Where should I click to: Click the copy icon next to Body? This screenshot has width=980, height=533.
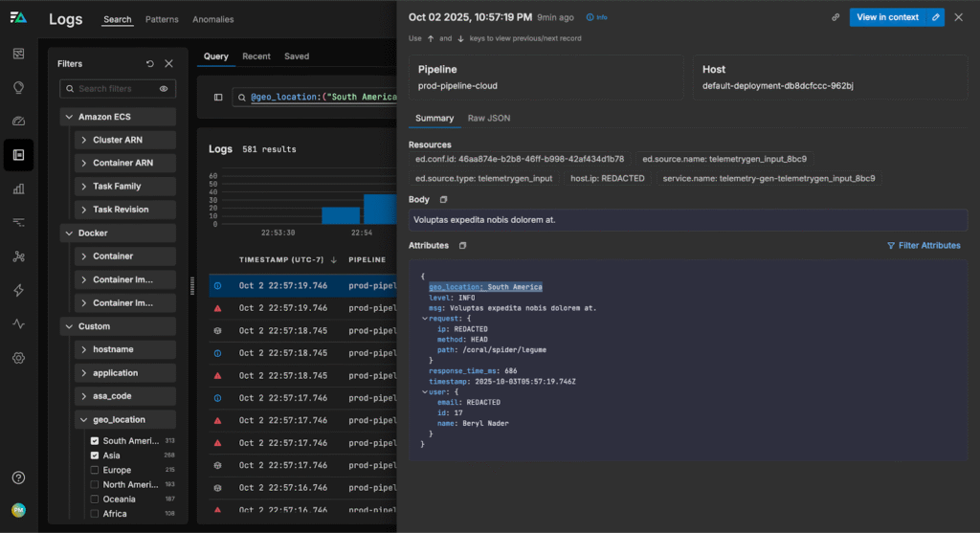tap(443, 199)
